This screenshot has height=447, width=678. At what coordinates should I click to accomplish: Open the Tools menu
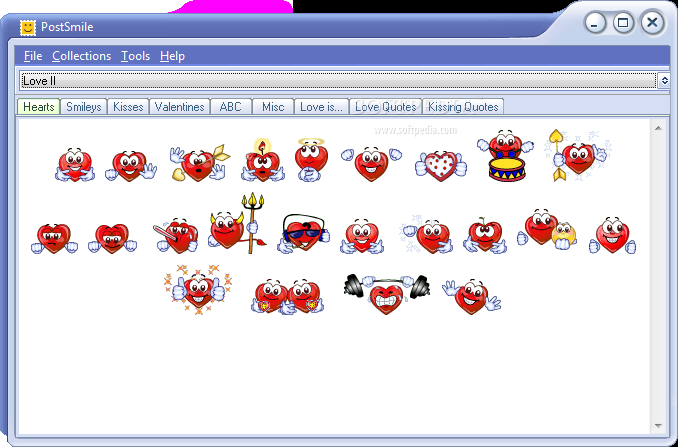(x=135, y=56)
